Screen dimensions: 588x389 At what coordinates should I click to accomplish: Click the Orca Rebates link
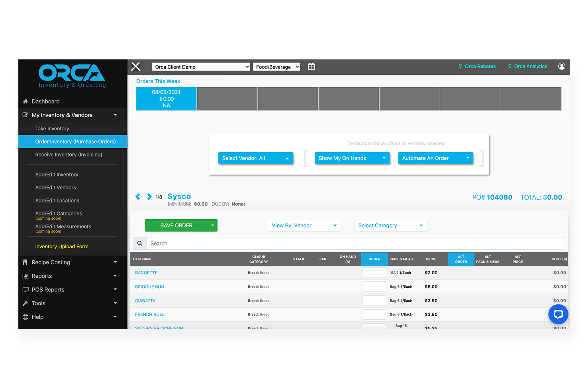(480, 67)
